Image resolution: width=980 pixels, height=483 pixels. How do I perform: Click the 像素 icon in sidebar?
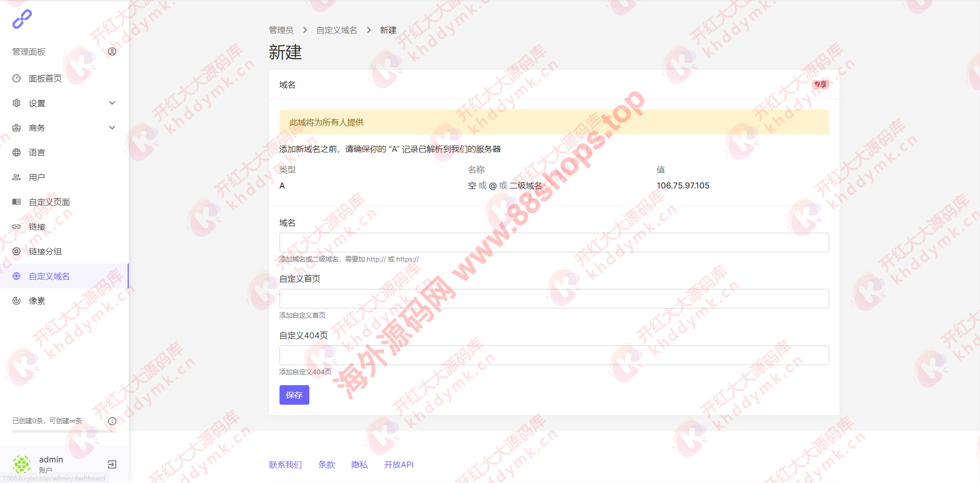click(x=16, y=301)
